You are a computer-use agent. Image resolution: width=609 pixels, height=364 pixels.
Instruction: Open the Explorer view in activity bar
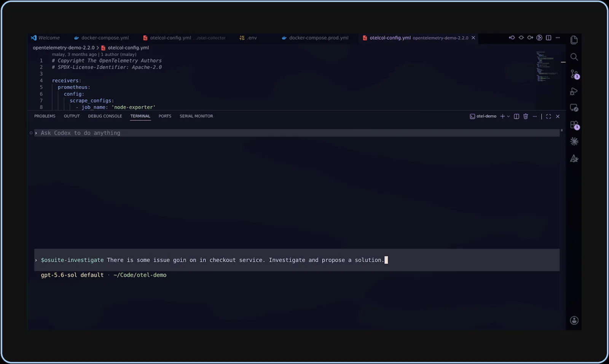coord(574,40)
